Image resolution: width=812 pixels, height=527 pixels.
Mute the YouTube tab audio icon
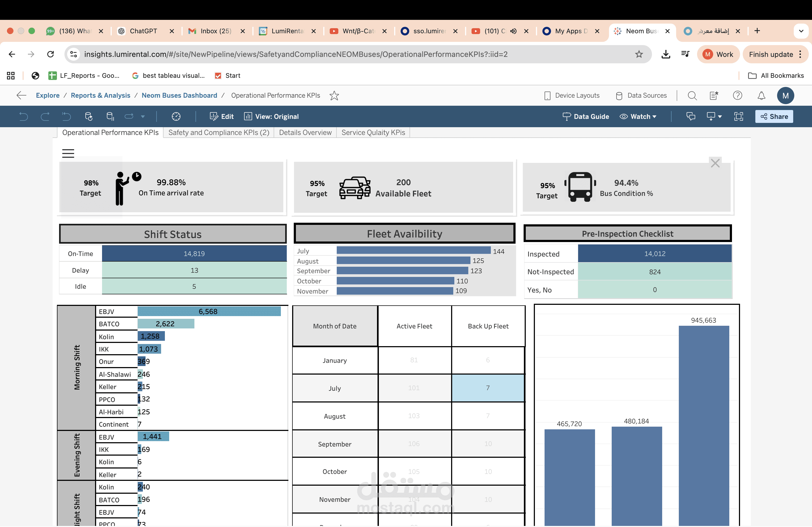point(513,31)
